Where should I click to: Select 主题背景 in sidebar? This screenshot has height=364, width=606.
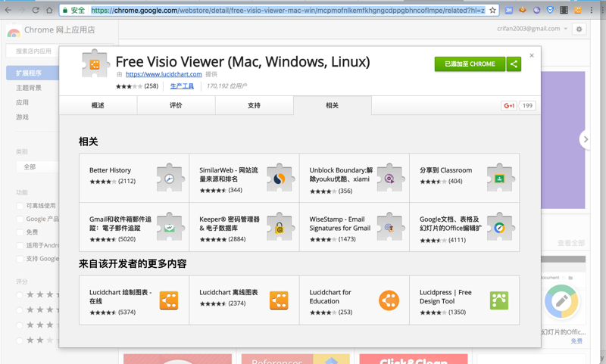pyautogui.click(x=29, y=88)
